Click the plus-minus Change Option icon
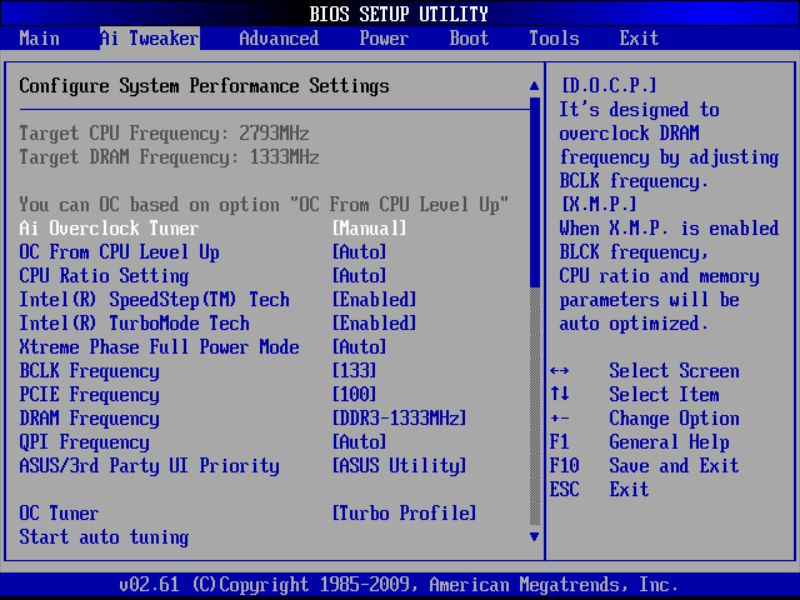This screenshot has height=600, width=800. 560,418
